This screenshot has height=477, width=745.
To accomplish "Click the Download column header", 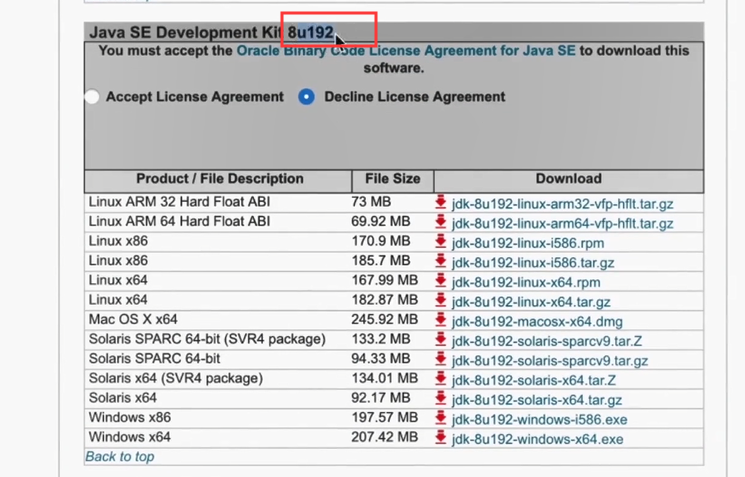I will (x=569, y=179).
